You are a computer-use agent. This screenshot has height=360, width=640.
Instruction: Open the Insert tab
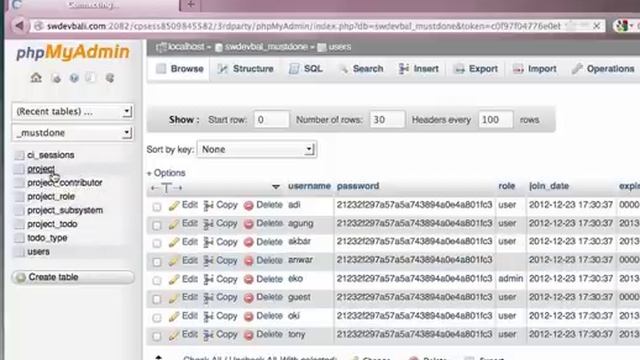coord(419,69)
